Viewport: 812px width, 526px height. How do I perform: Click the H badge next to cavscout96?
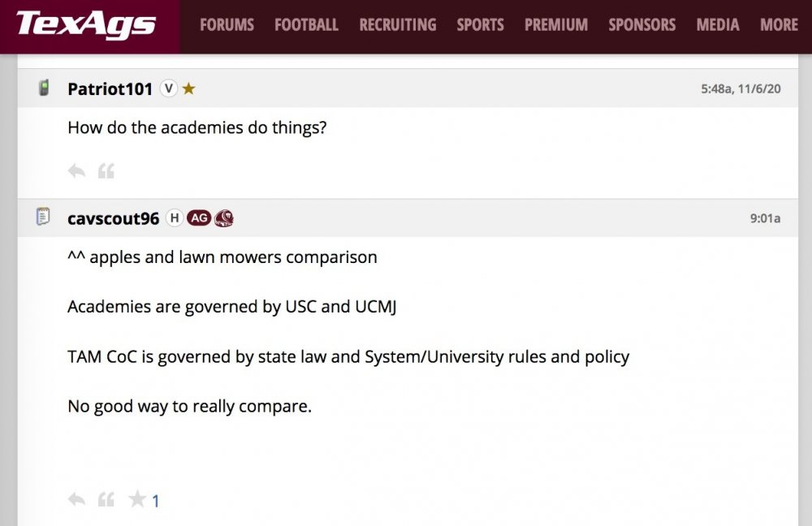pyautogui.click(x=174, y=218)
